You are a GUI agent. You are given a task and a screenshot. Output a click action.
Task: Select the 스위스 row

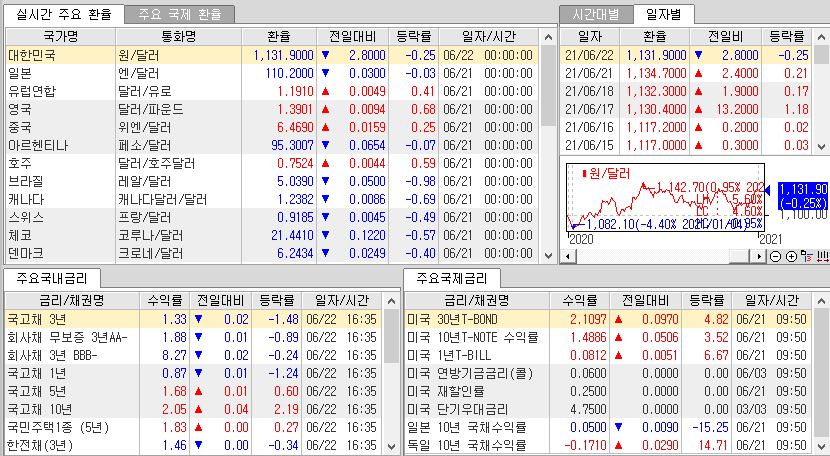pos(273,217)
